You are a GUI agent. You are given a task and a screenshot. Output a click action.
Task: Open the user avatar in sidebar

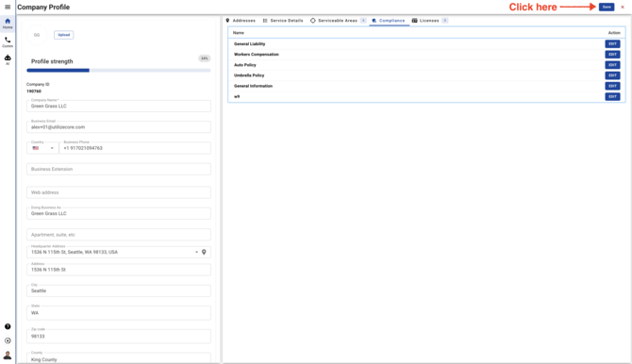(x=8, y=356)
